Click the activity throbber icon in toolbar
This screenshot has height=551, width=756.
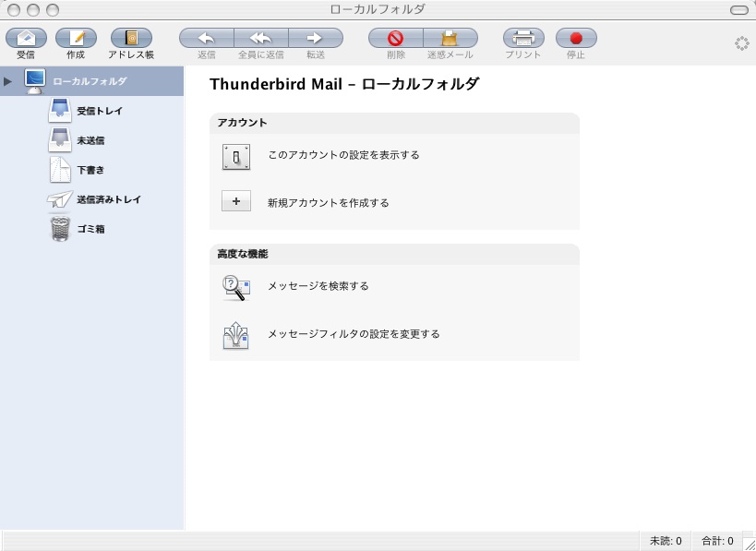pos(741,43)
